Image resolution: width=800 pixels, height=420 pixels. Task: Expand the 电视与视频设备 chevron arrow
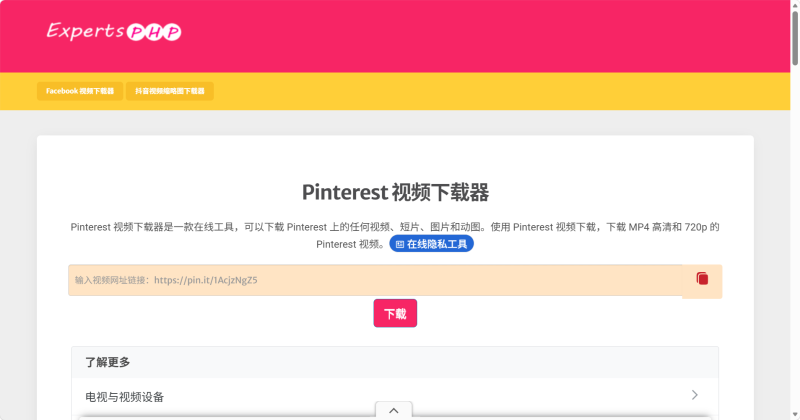[695, 395]
